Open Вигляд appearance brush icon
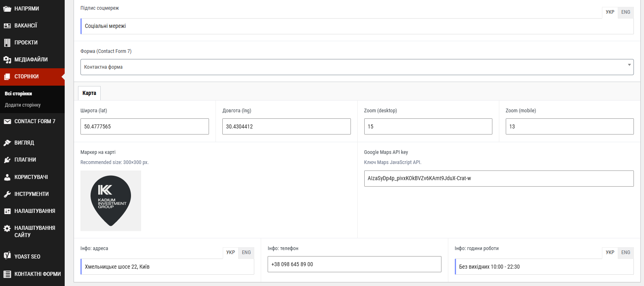The width and height of the screenshot is (644, 286). [7, 143]
